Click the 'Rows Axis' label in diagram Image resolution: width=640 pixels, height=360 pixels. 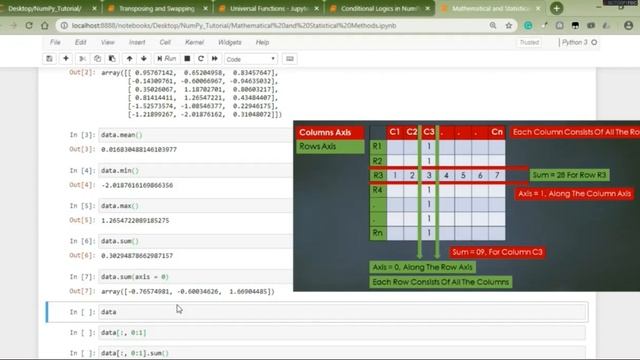pos(330,146)
